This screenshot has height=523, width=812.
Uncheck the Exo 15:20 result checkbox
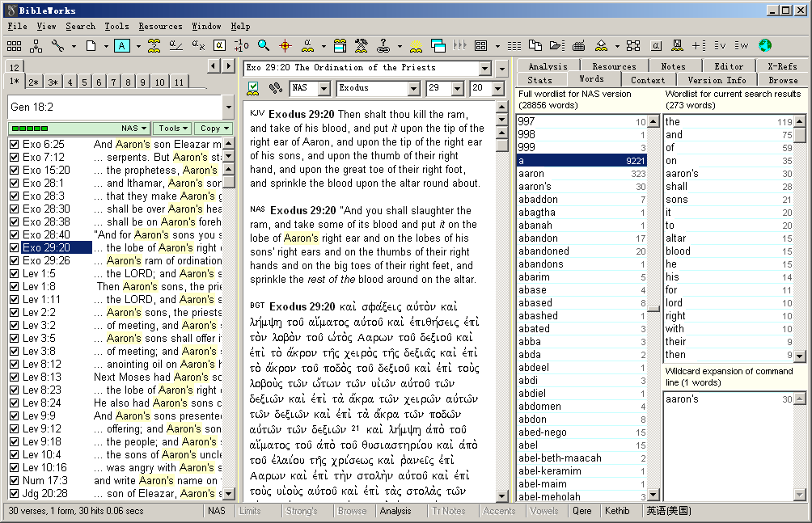coord(14,171)
